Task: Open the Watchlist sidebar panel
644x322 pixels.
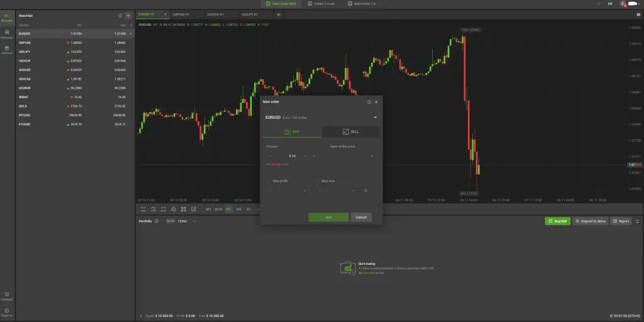Action: click(6, 18)
